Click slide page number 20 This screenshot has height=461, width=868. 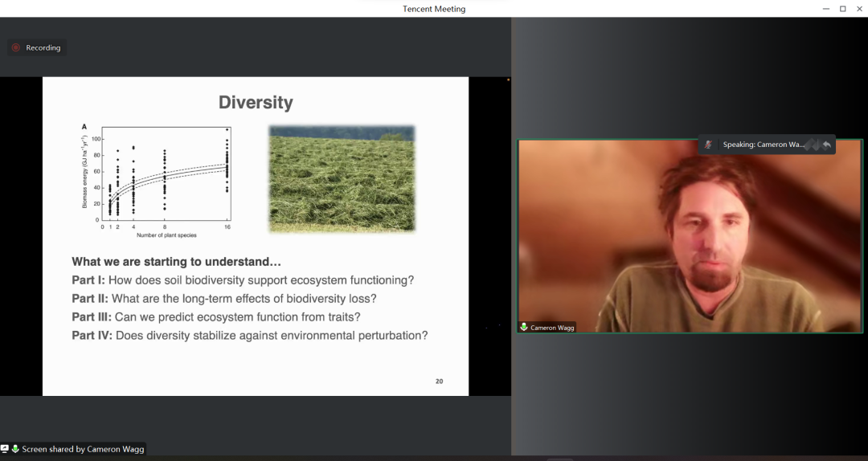tap(439, 381)
